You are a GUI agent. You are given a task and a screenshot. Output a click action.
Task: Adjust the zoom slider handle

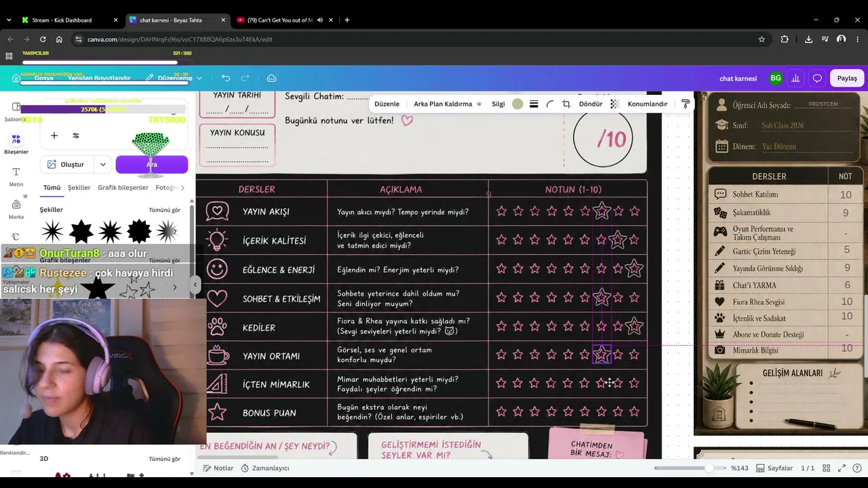709,468
